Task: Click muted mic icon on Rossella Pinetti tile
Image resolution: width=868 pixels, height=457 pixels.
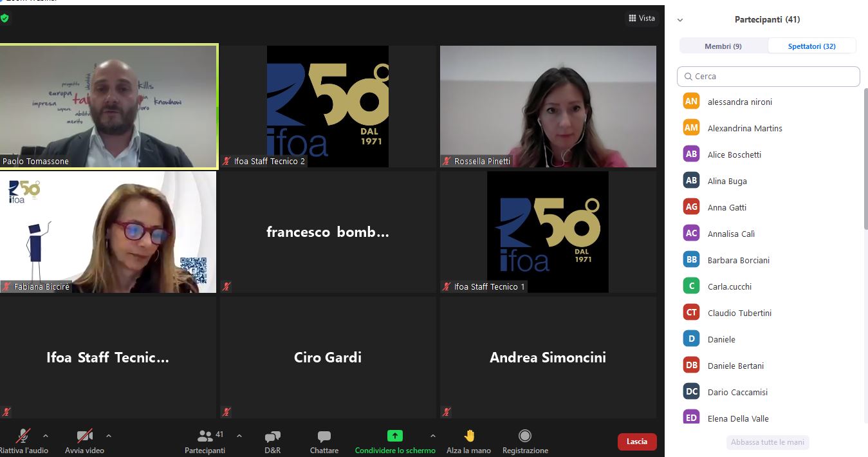Action: tap(447, 161)
